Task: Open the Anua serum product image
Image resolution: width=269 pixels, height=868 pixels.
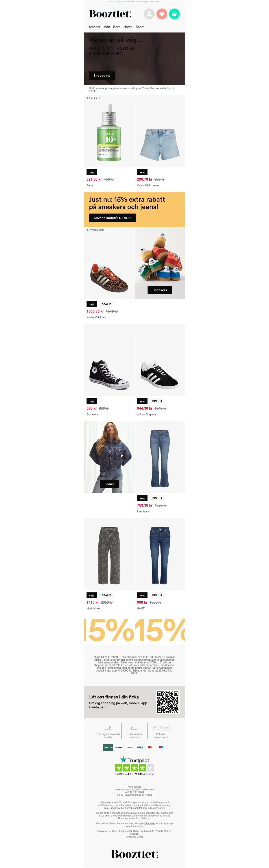Action: [109, 131]
